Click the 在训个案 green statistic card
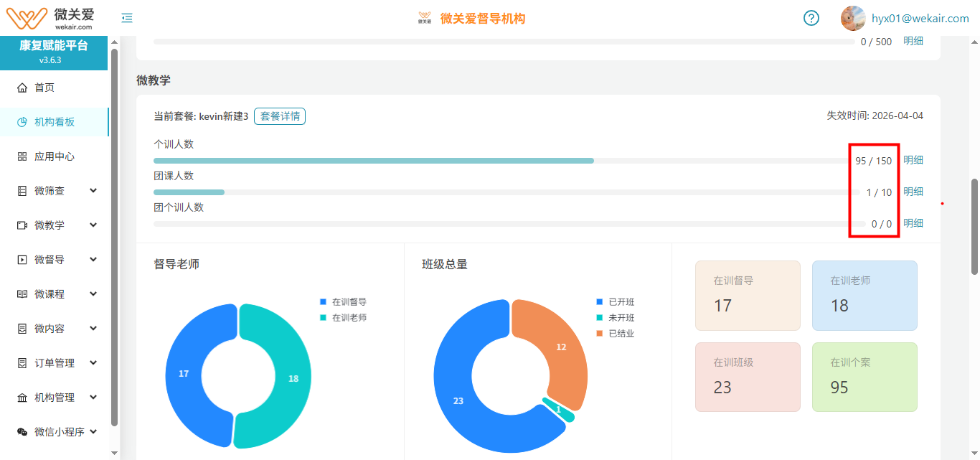The height and width of the screenshot is (460, 980). (864, 377)
